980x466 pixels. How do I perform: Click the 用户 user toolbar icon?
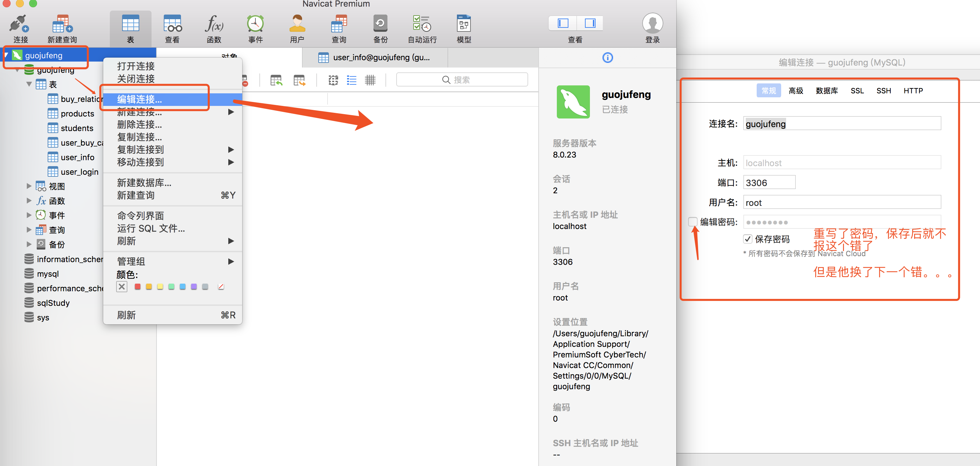(297, 23)
